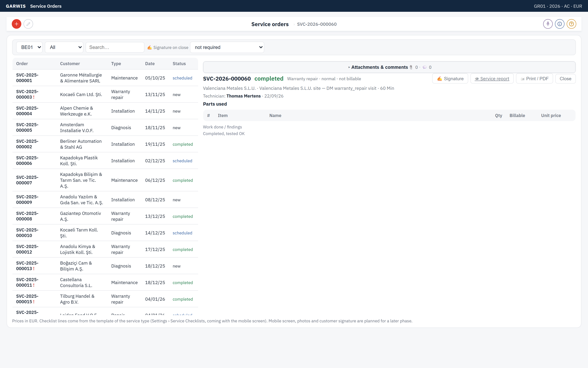Click the technician name Thomas Mertens
Screen dimensions: 588x368
[243, 96]
